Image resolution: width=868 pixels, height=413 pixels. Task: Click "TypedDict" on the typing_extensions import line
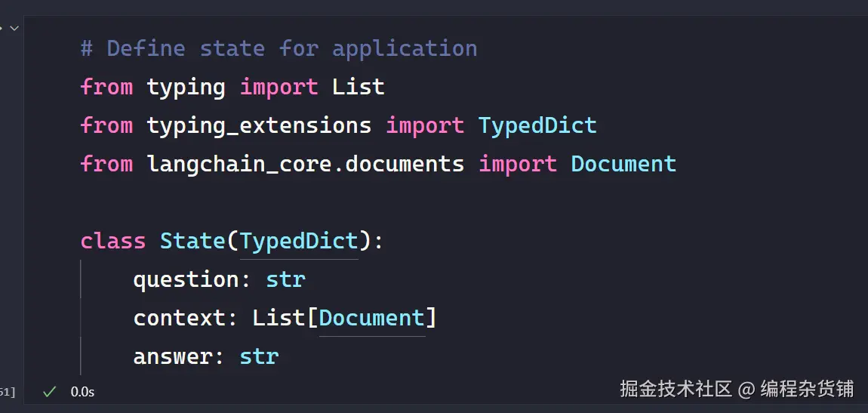click(x=537, y=125)
